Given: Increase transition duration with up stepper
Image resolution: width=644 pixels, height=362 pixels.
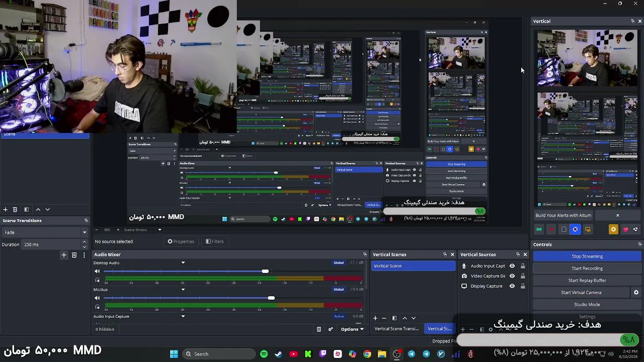Looking at the screenshot, I should pyautogui.click(x=84, y=242).
